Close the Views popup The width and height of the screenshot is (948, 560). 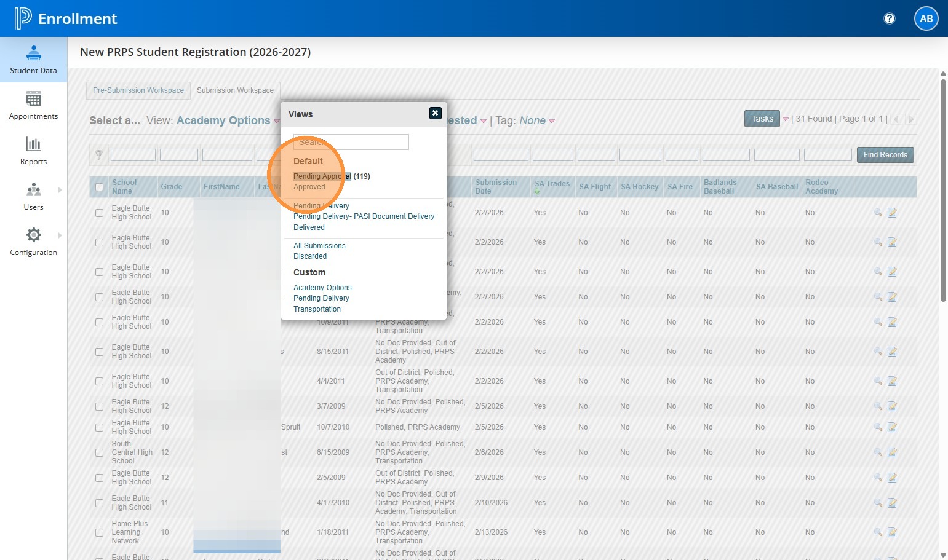(x=435, y=113)
